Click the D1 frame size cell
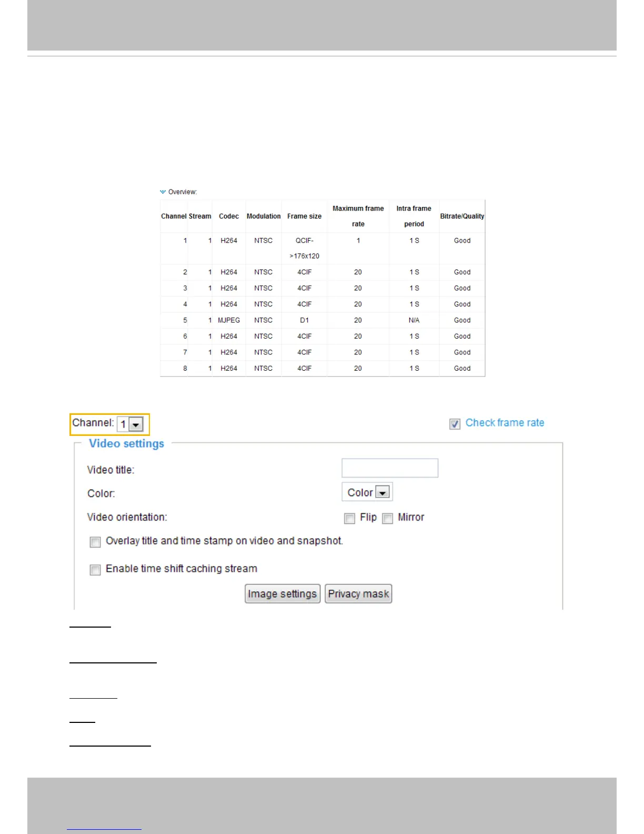This screenshot has height=834, width=644. 304,320
